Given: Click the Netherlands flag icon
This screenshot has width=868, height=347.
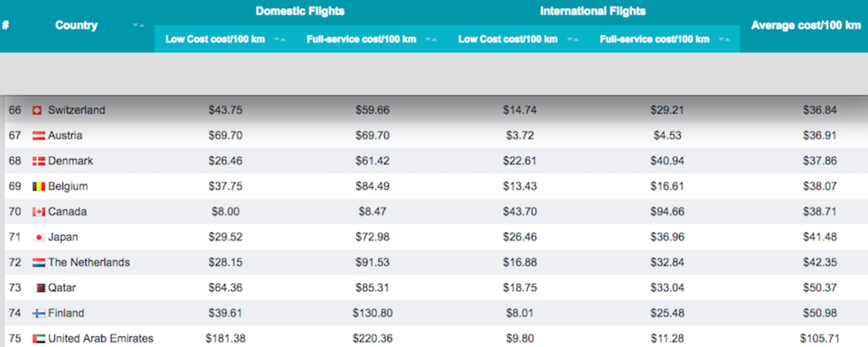Looking at the screenshot, I should tap(39, 262).
